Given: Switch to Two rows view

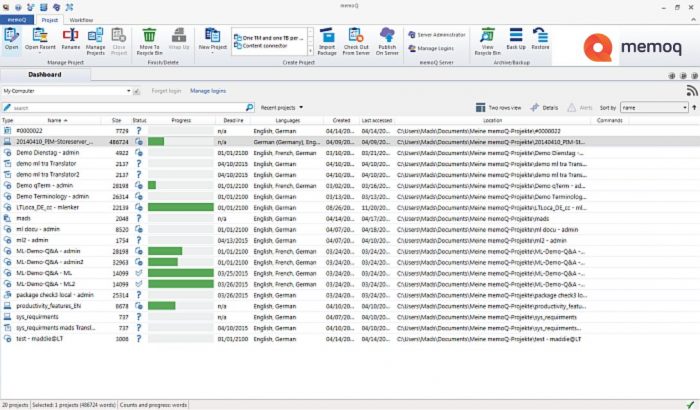Looking at the screenshot, I should coord(498,108).
